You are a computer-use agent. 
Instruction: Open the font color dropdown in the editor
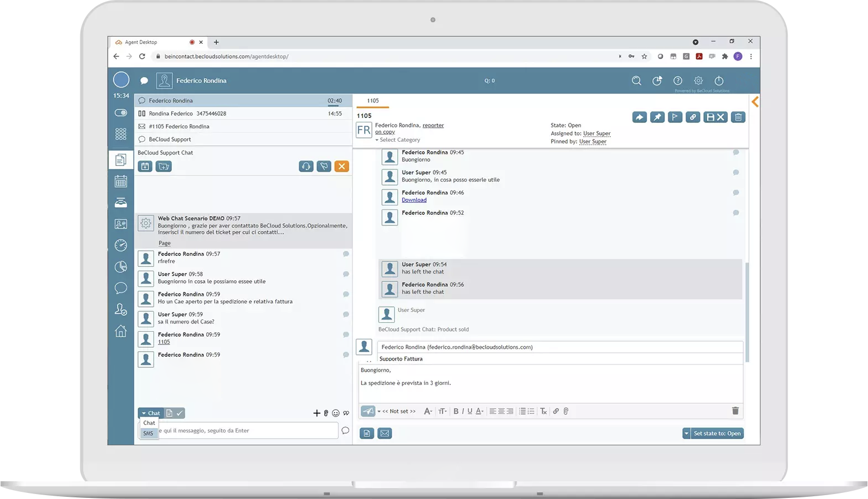479,411
